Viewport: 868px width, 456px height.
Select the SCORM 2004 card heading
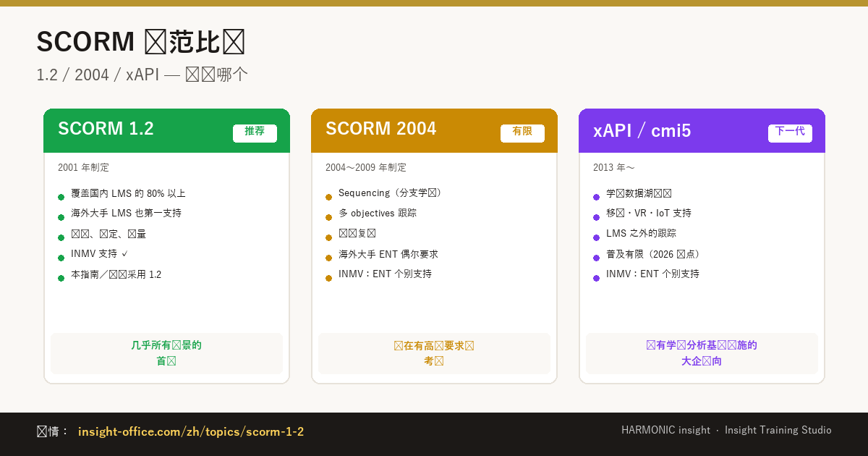pyautogui.click(x=380, y=129)
